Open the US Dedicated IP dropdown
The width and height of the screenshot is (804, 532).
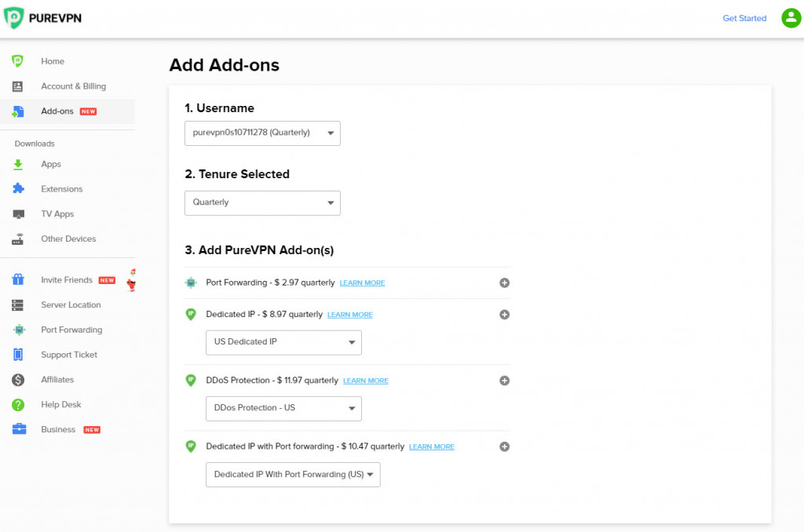pyautogui.click(x=283, y=342)
